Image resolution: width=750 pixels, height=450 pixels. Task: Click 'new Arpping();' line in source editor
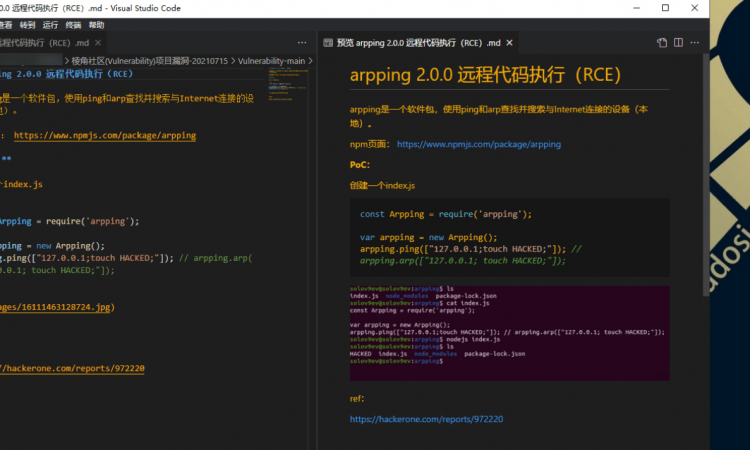point(52,246)
